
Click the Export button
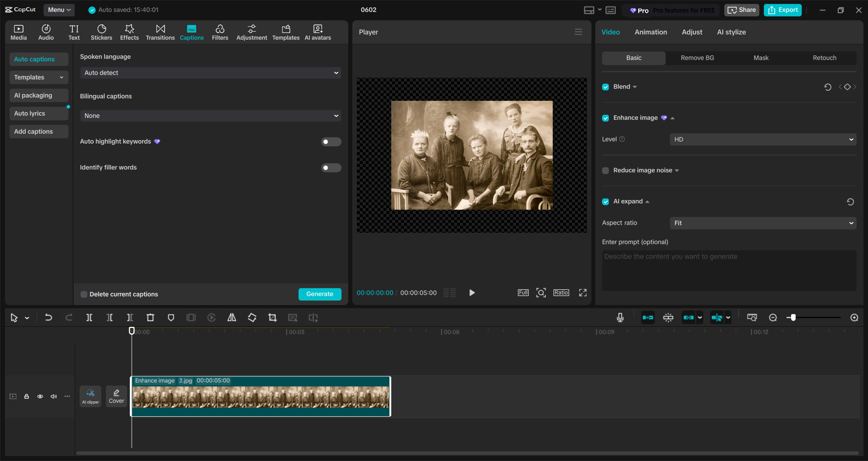[x=782, y=9]
